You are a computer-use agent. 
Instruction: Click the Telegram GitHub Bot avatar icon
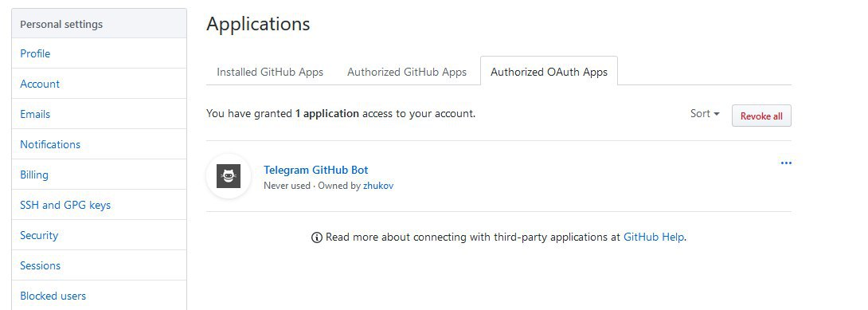click(x=229, y=177)
